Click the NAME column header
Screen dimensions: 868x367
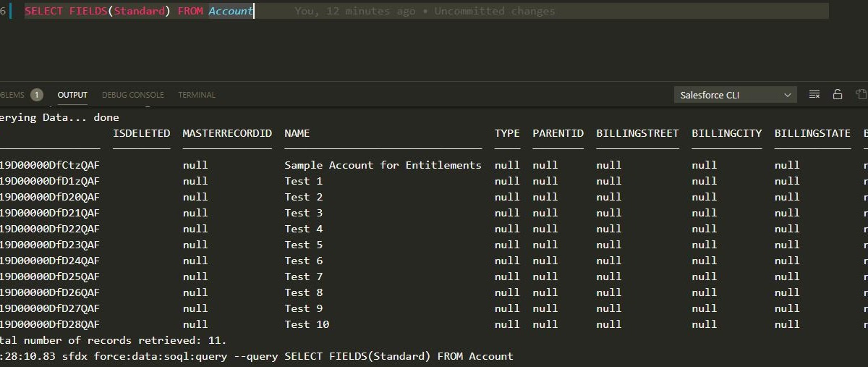pos(297,133)
